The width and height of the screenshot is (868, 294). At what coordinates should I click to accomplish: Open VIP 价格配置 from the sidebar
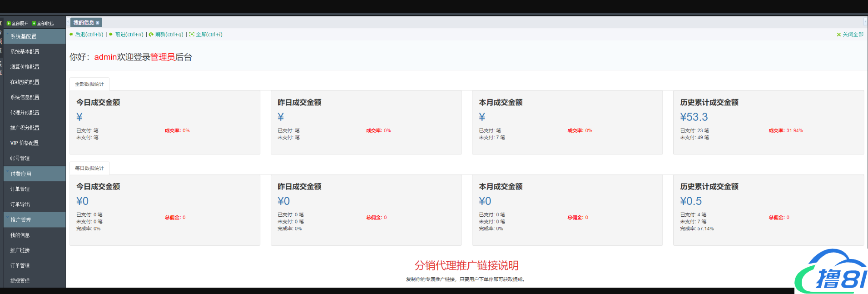coord(25,143)
